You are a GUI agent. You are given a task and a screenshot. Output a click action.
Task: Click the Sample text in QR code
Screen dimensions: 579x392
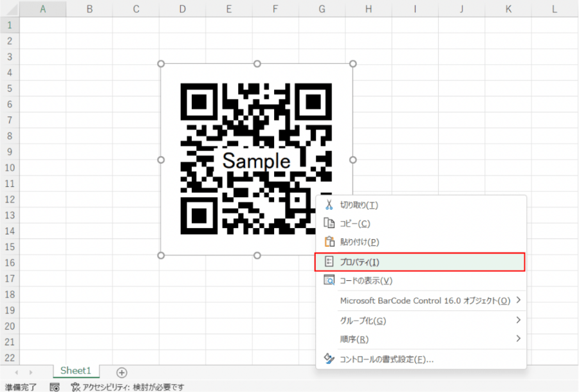coord(256,161)
